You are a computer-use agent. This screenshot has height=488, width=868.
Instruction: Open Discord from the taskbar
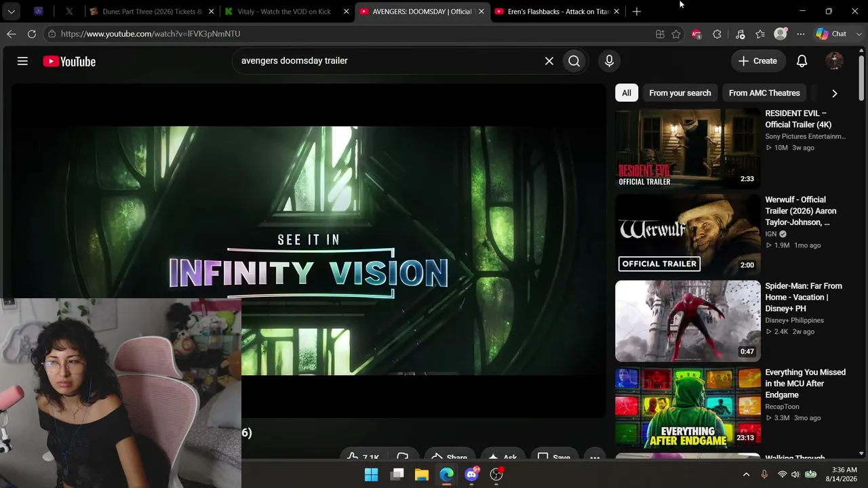click(x=472, y=474)
